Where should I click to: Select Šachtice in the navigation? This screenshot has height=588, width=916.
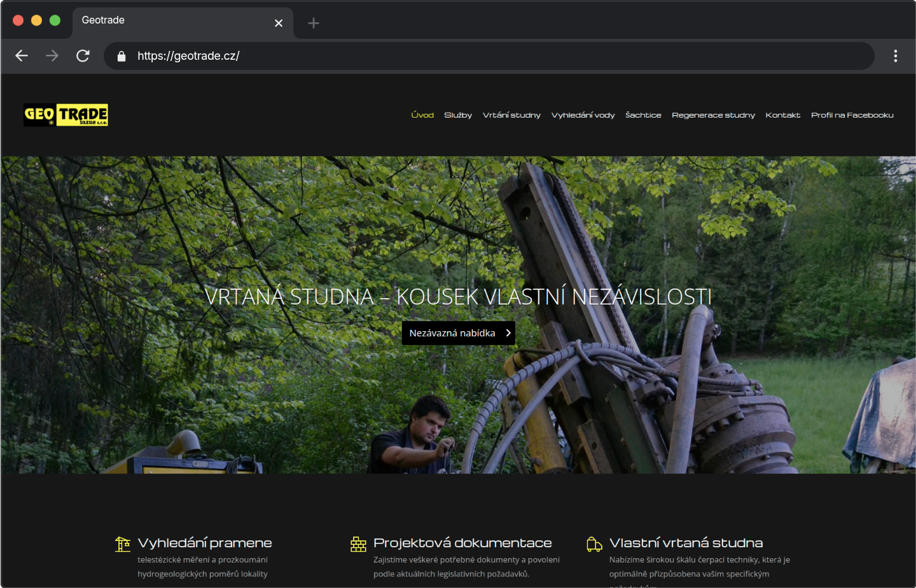[643, 115]
